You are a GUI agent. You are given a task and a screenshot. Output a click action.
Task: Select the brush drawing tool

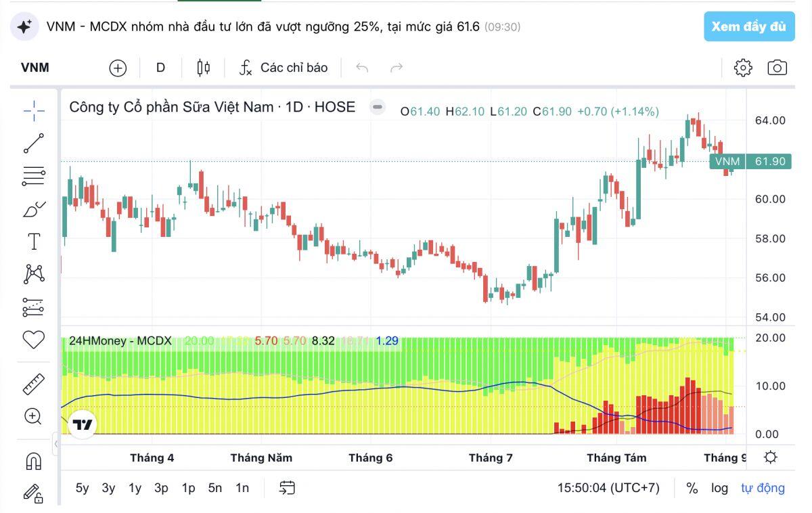pyautogui.click(x=34, y=208)
